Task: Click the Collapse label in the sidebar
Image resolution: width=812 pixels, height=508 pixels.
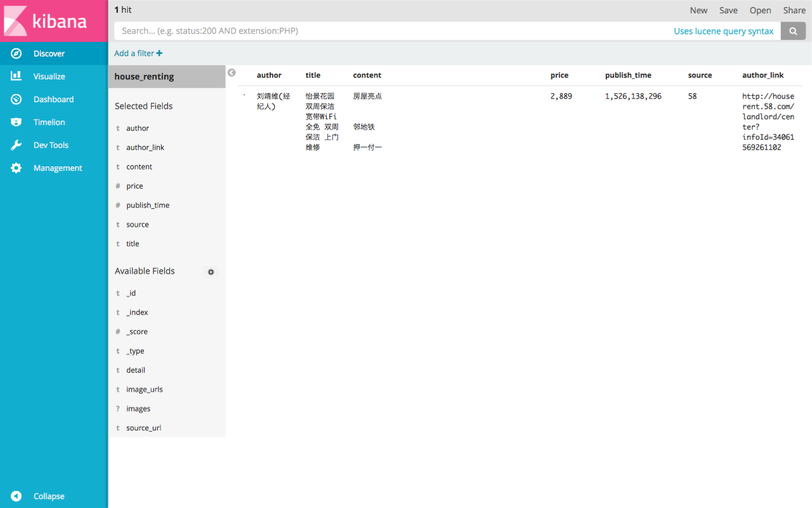Action: tap(49, 496)
